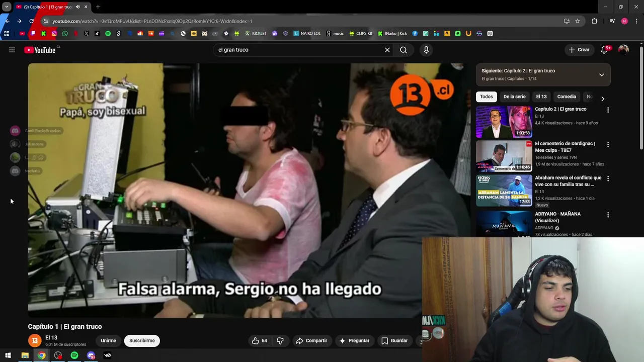Open the El 13 channel name link
This screenshot has width=644, height=362.
click(x=51, y=338)
